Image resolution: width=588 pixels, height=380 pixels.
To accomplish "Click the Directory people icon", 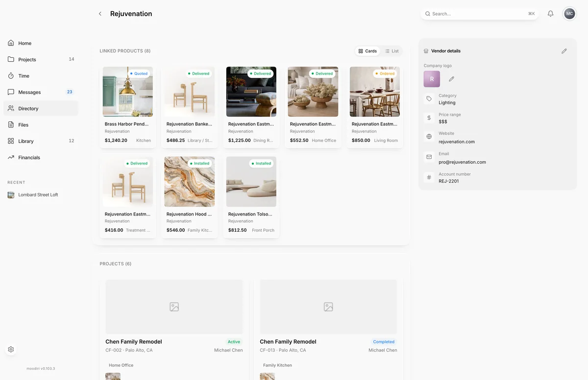I will pos(11,108).
